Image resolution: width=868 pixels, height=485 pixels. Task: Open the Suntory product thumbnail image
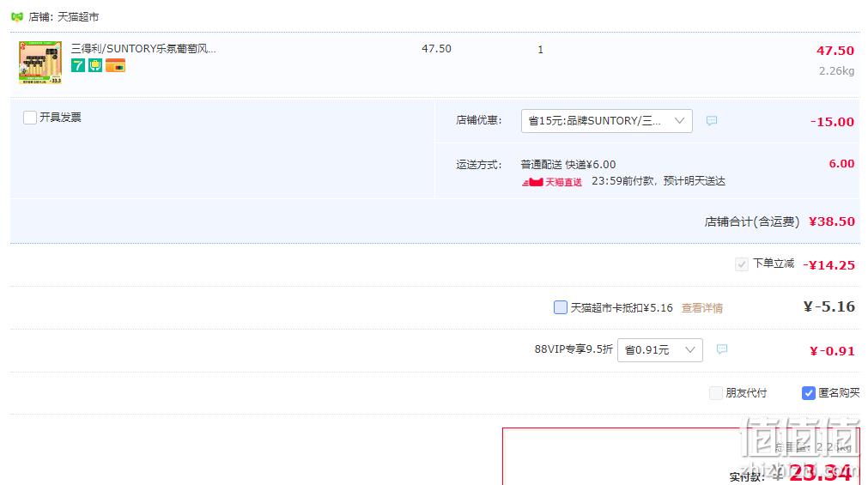coord(40,62)
